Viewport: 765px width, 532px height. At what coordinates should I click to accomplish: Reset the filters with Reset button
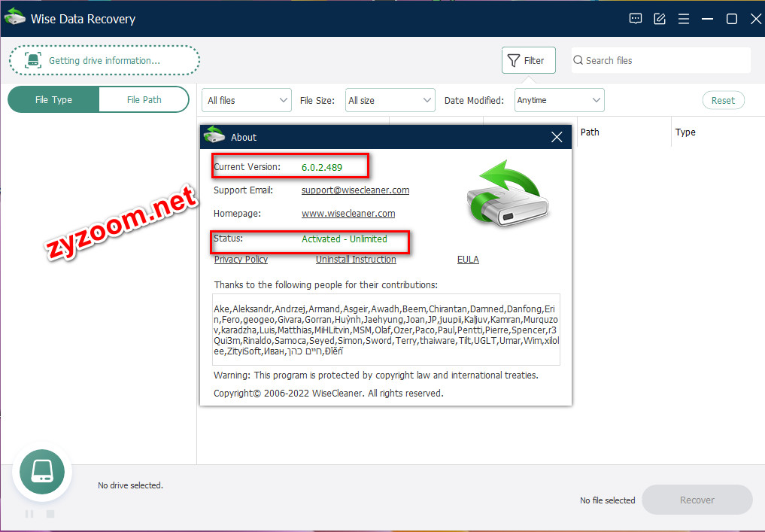click(x=723, y=100)
